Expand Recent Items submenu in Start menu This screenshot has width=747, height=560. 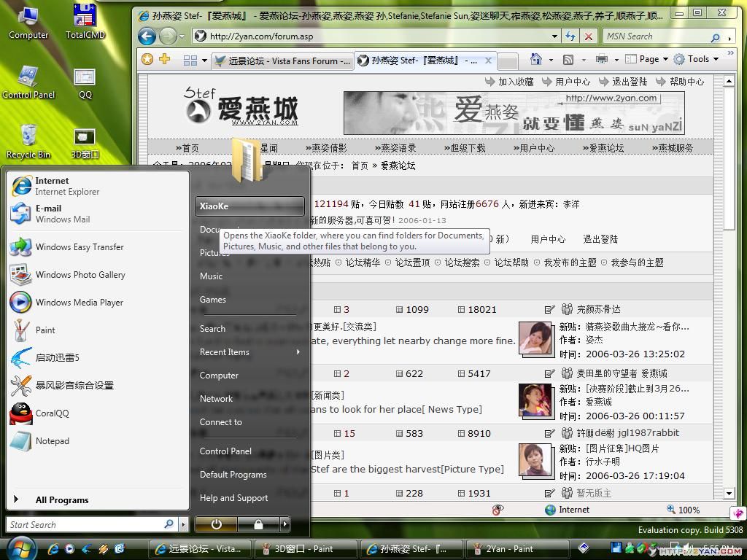249,352
